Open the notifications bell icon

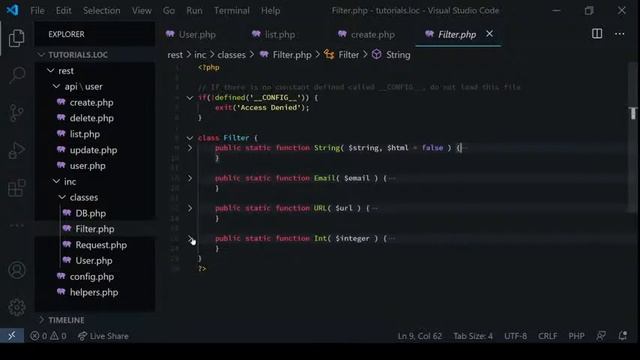tap(622, 336)
